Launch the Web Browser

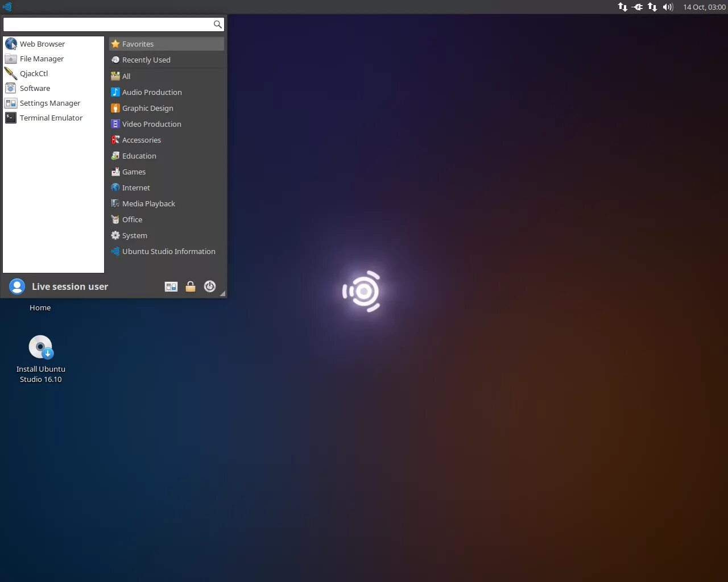pyautogui.click(x=42, y=44)
